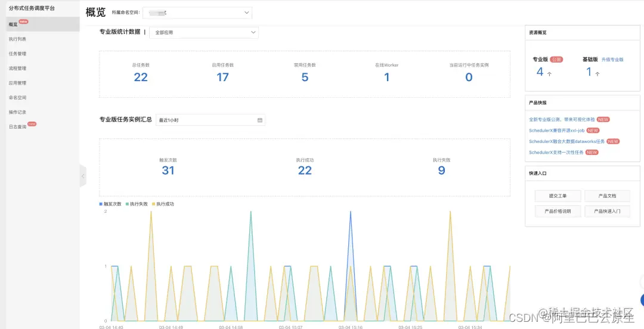The height and width of the screenshot is (329, 644).
Task: Click the 当前运行中任务实例 value 0
Action: pyautogui.click(x=469, y=77)
